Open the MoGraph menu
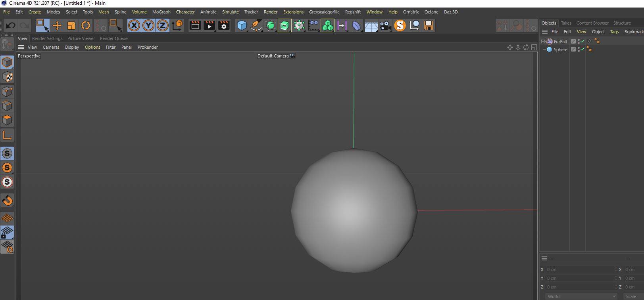Viewport: 644px width, 300px height. point(161,12)
